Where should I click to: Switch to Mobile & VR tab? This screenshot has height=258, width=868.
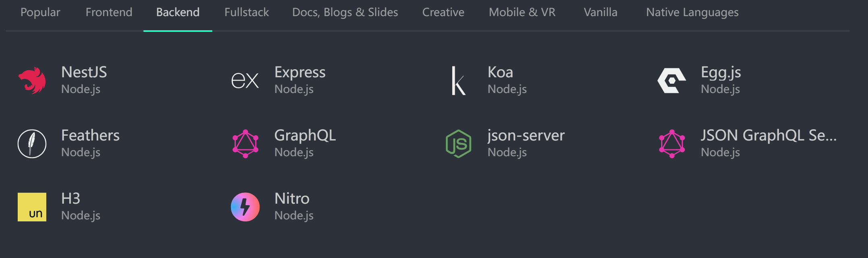(x=522, y=12)
